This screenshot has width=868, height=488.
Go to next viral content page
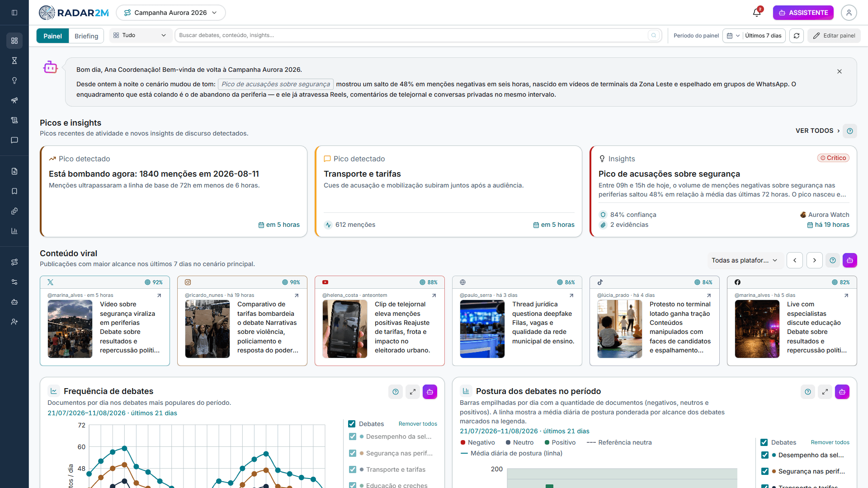pos(815,260)
